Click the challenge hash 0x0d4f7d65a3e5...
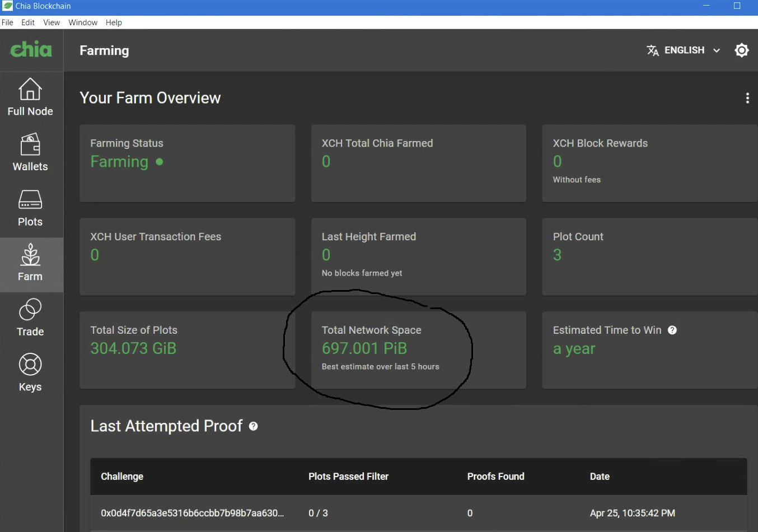This screenshot has width=758, height=532. pyautogui.click(x=192, y=513)
